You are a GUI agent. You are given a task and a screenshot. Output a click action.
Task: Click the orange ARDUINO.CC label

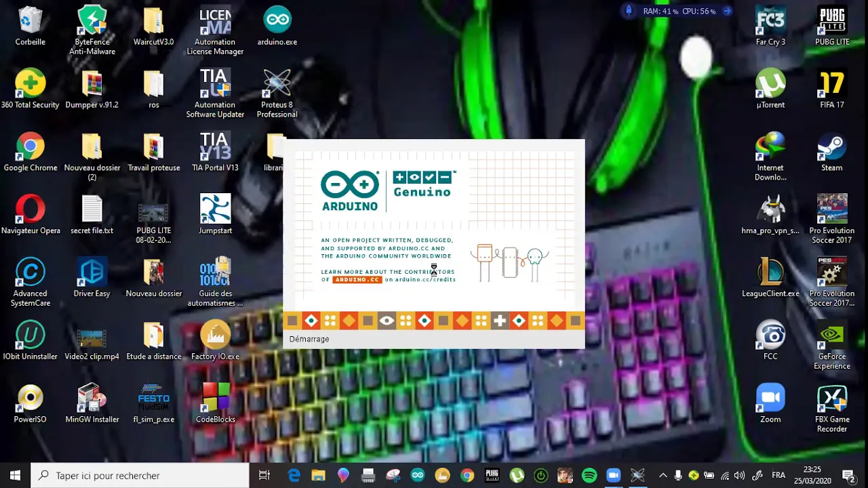tap(357, 280)
